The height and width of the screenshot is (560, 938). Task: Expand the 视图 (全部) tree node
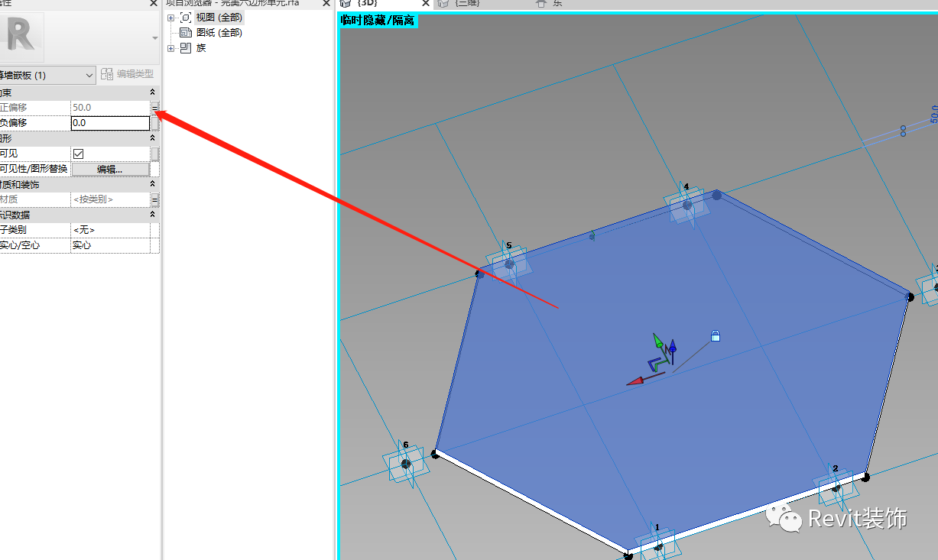click(171, 18)
